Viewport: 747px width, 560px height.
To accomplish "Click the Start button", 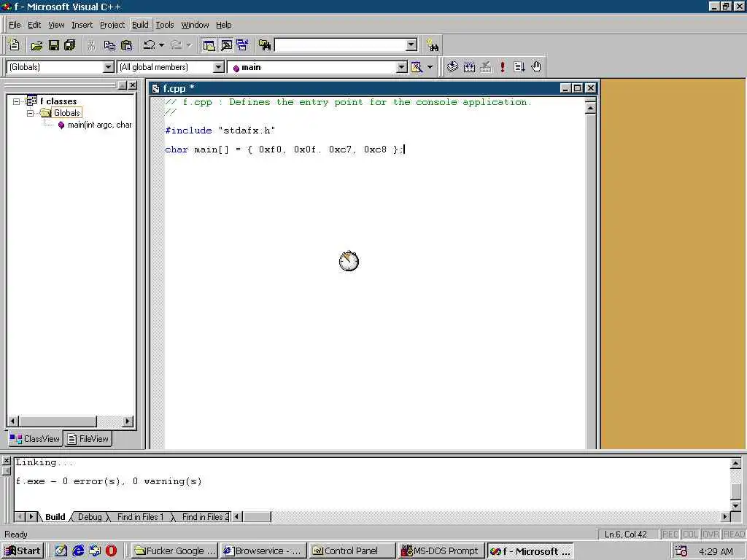I will (23, 551).
